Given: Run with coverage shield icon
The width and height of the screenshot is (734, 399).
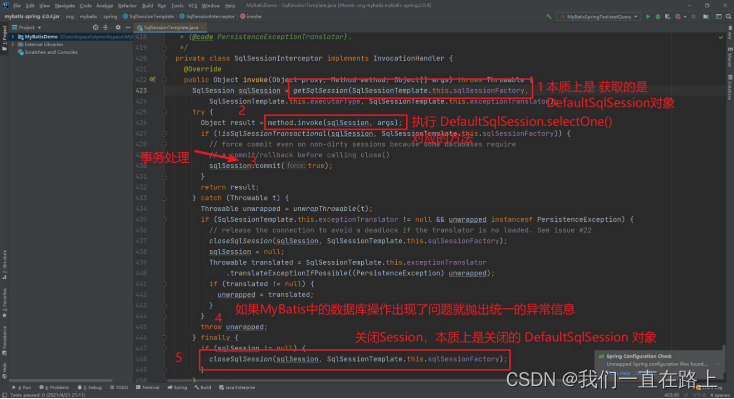Looking at the screenshot, I should click(668, 17).
